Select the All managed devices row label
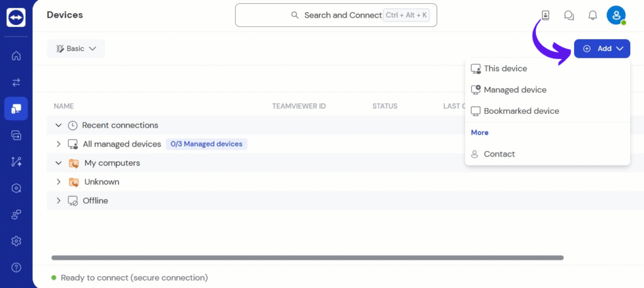Image resolution: width=644 pixels, height=288 pixels. [122, 144]
